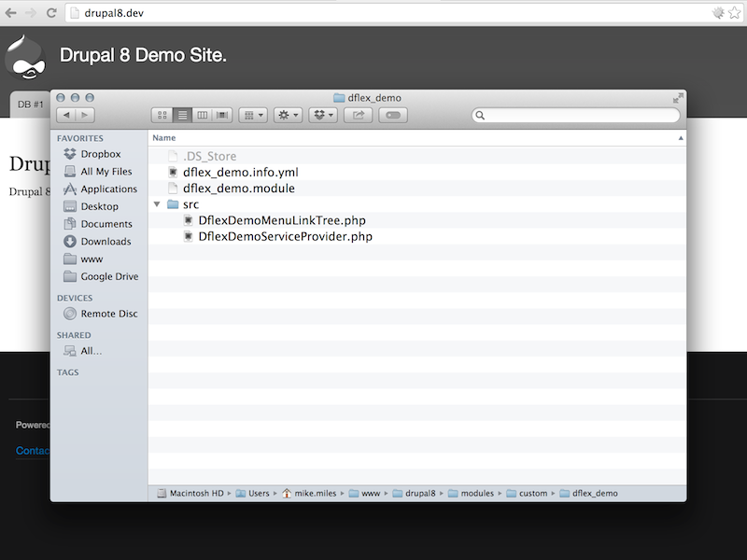Switch Finder to Cover Flow view
This screenshot has height=560, width=747.
[x=222, y=115]
